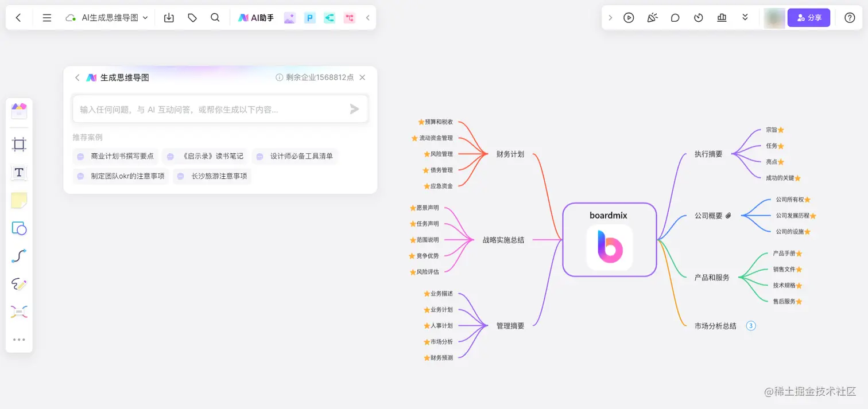Select the Sticky note tool
The image size is (868, 409).
(19, 201)
